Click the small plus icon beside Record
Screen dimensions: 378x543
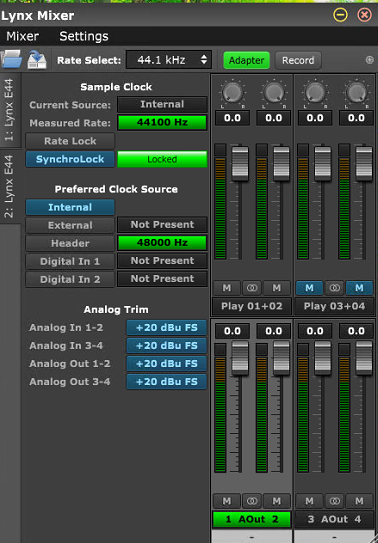pos(370,60)
